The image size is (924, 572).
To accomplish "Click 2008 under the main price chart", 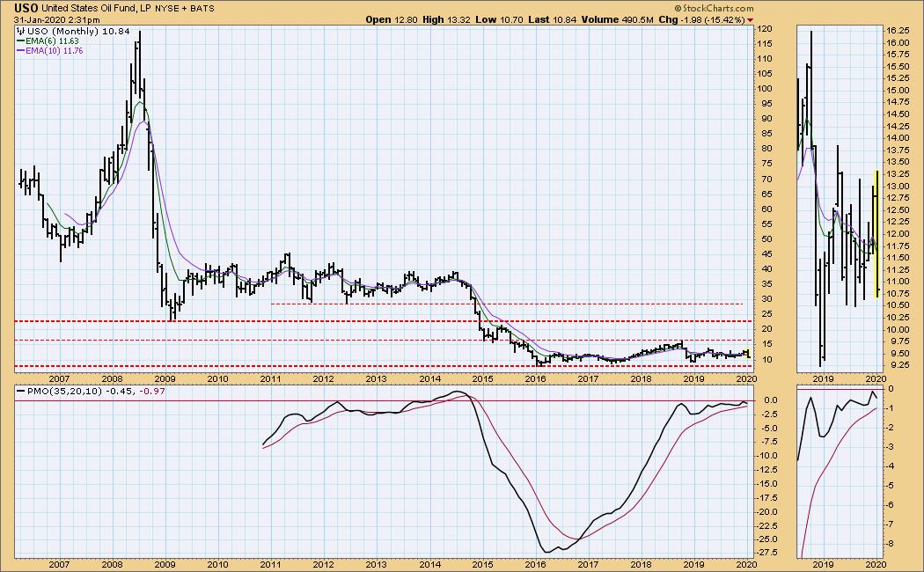I will [112, 378].
